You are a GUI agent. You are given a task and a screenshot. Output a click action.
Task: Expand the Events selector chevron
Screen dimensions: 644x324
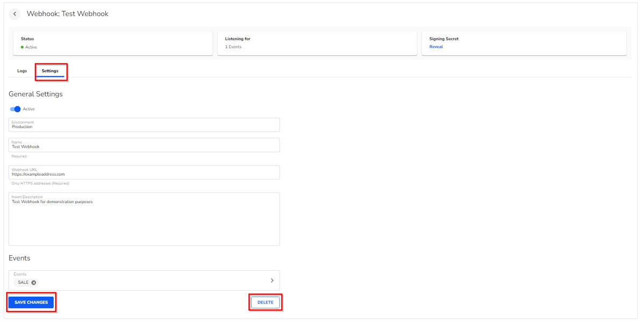272,280
